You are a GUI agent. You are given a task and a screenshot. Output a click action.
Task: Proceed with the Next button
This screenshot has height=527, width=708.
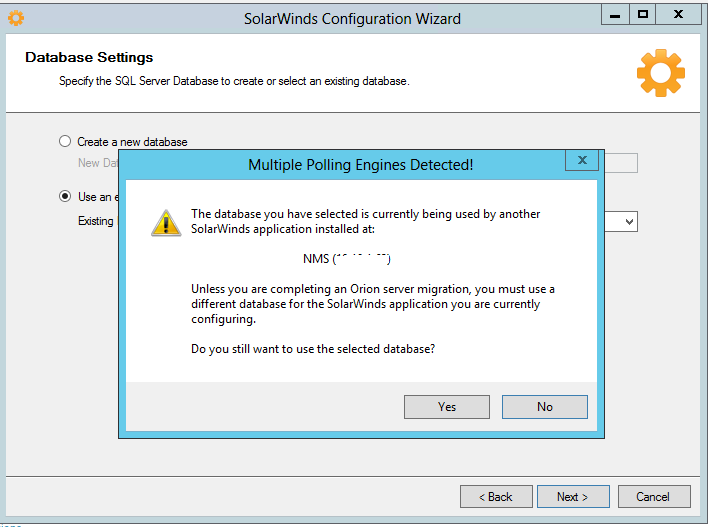point(573,497)
